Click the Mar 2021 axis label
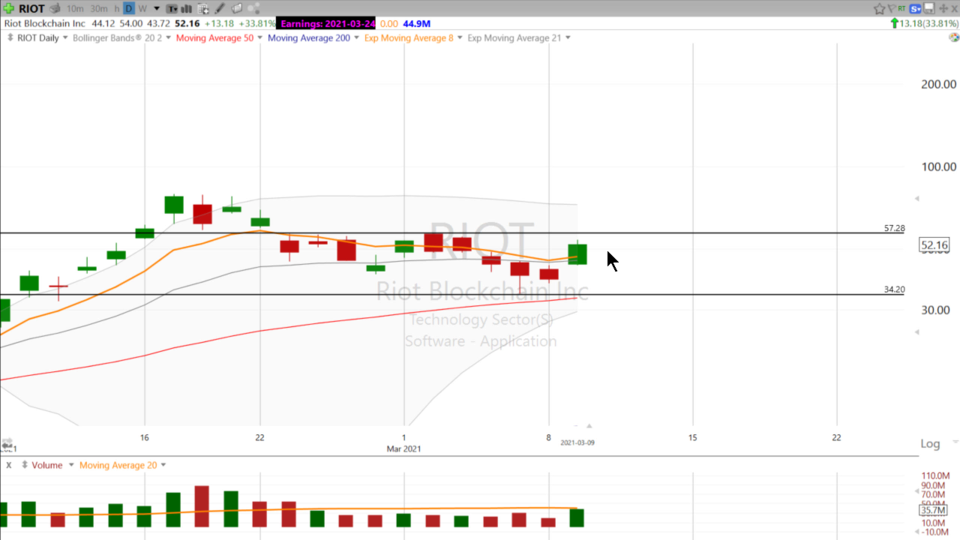 [x=403, y=449]
